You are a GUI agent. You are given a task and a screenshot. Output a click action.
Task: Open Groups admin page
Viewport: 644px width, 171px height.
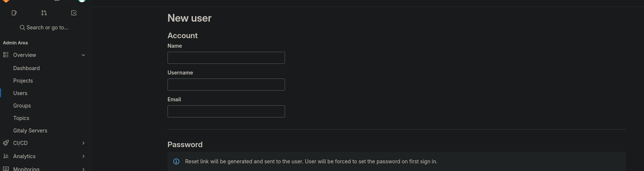[22, 106]
